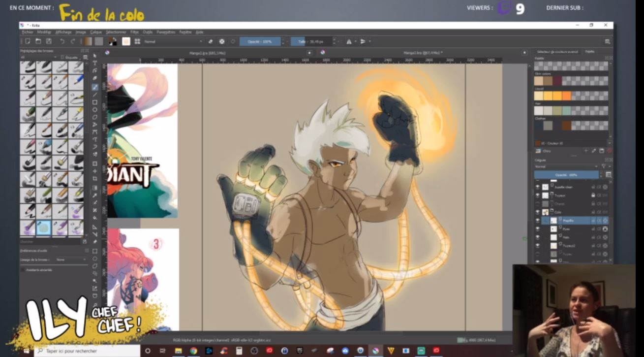Open the gradient fill selector
Viewport: 644px width, 357px height.
(88, 41)
